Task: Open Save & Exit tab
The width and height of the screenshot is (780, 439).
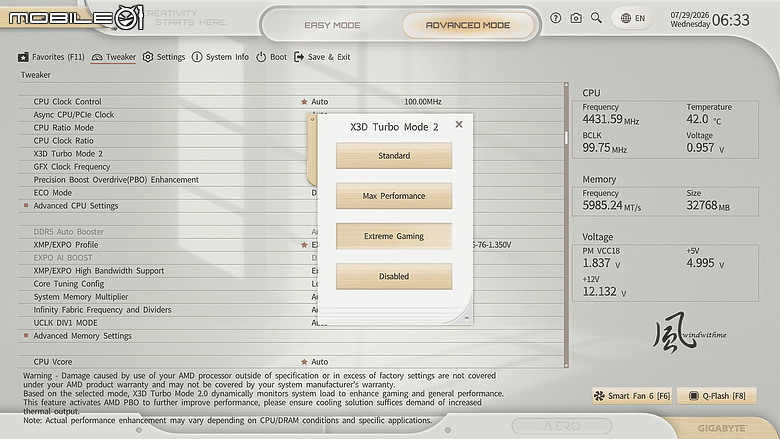Action: point(322,57)
